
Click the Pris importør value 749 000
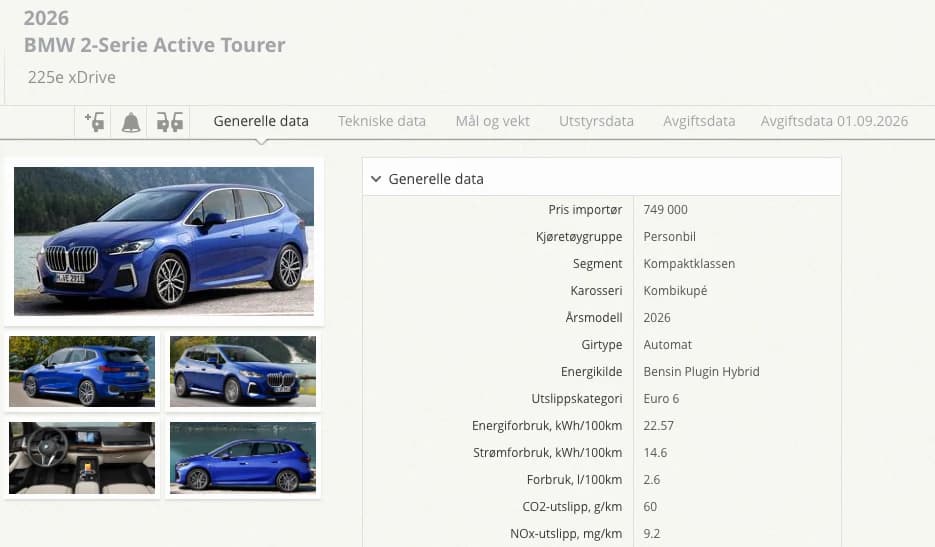665,210
